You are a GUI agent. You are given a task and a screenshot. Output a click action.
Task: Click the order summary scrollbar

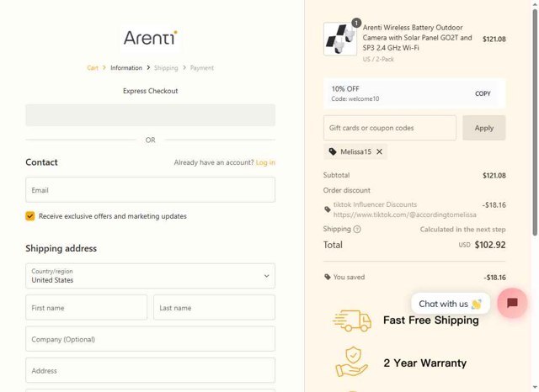(535, 122)
